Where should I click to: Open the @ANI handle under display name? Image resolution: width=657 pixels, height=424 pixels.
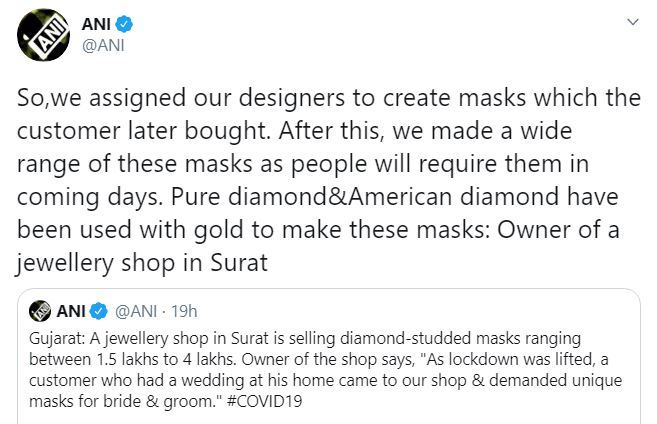point(103,45)
